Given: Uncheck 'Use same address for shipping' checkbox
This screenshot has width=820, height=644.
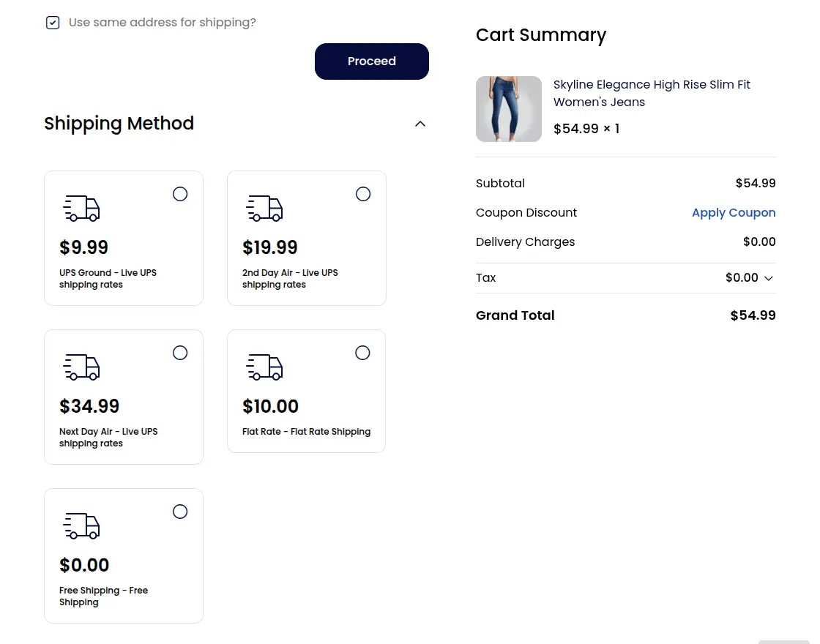Looking at the screenshot, I should (x=53, y=23).
